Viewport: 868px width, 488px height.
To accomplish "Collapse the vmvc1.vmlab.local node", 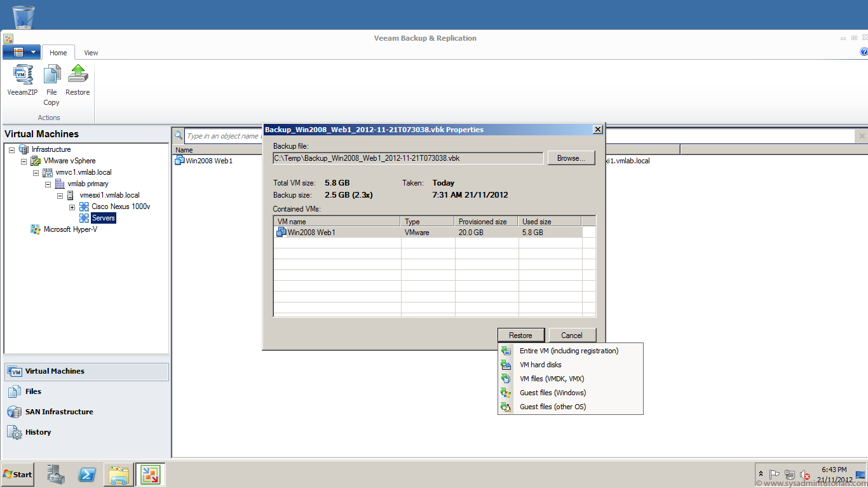I will (x=36, y=172).
